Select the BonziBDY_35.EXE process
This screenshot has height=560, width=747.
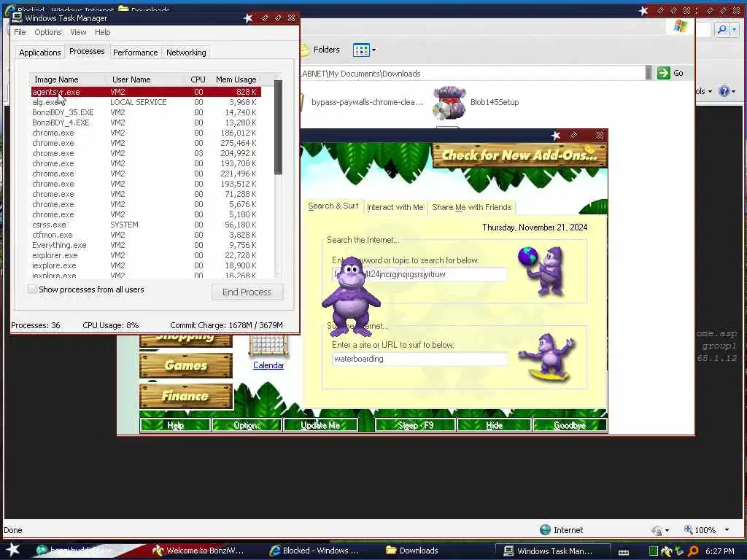tap(146, 112)
